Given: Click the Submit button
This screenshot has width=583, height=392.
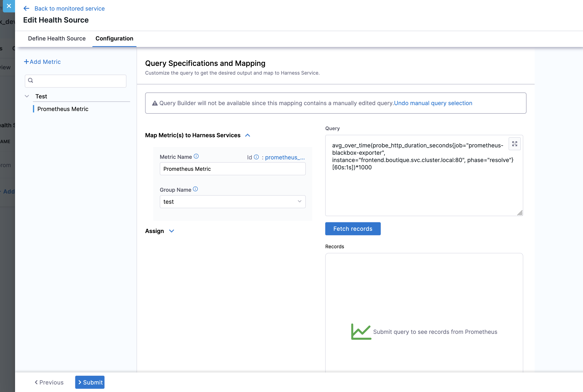Looking at the screenshot, I should tap(90, 382).
